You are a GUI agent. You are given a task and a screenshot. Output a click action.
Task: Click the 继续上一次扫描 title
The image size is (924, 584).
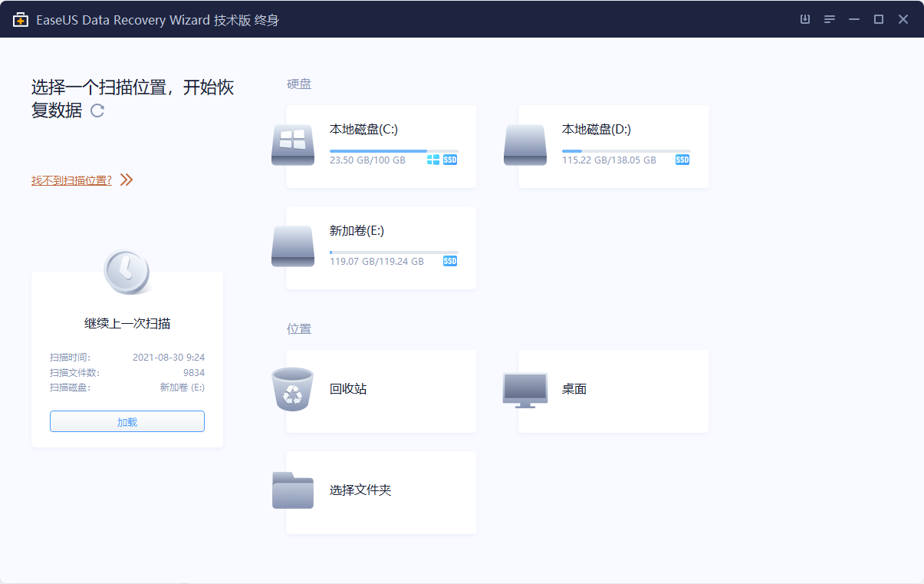tap(127, 324)
